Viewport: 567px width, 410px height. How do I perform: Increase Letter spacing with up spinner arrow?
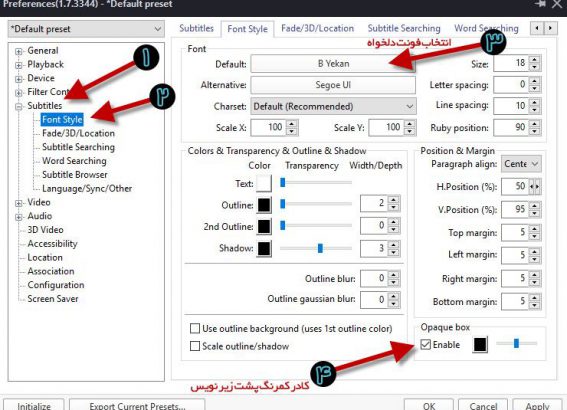pyautogui.click(x=534, y=81)
